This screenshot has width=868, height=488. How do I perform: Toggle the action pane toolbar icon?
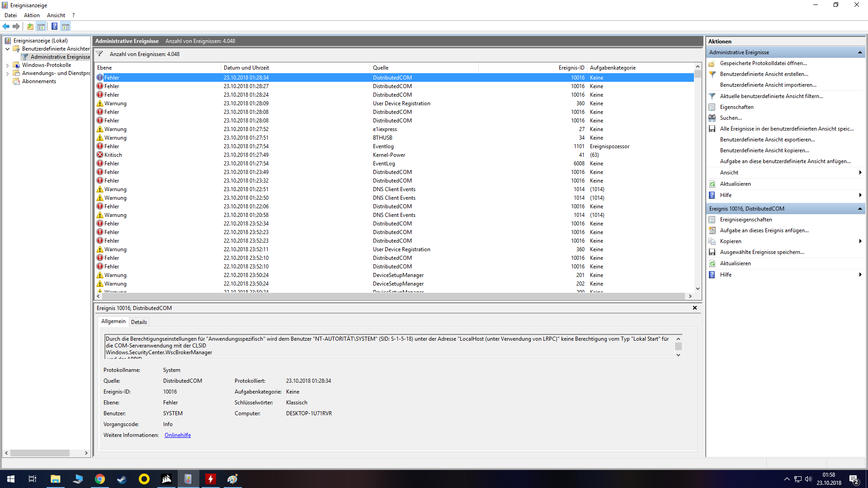point(66,26)
